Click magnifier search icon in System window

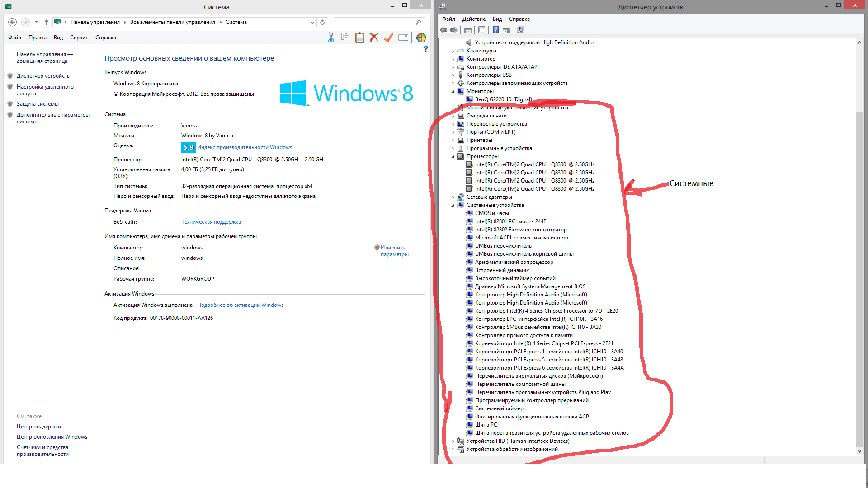pyautogui.click(x=418, y=22)
